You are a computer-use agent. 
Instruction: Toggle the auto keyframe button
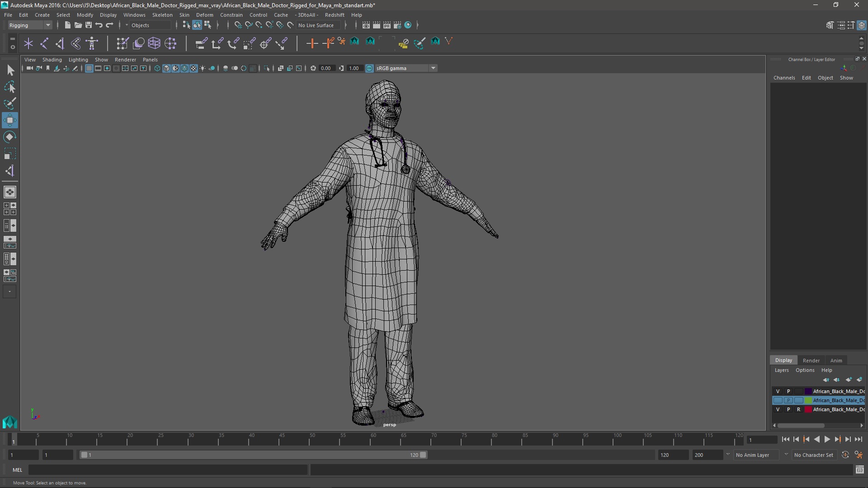coord(845,455)
